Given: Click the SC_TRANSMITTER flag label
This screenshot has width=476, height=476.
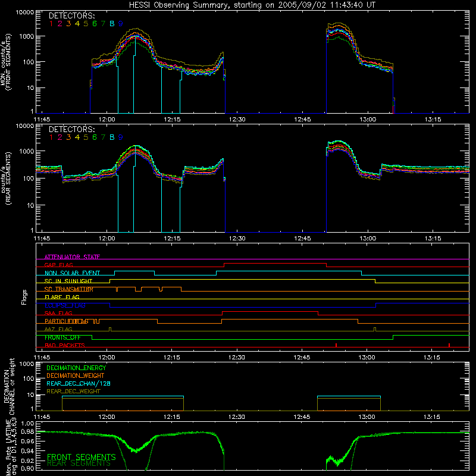Looking at the screenshot, I should 69,289.
